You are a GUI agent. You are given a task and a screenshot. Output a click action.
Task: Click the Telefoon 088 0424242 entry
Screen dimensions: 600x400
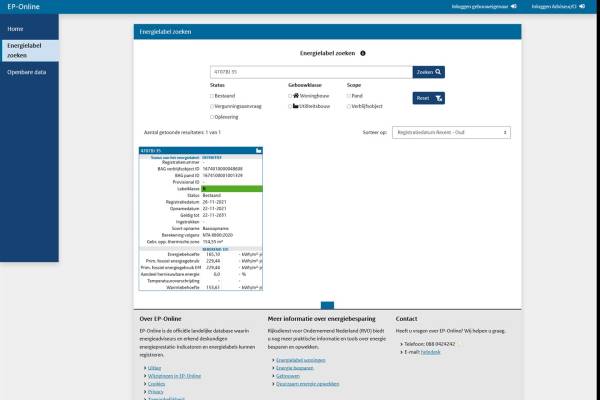click(429, 344)
